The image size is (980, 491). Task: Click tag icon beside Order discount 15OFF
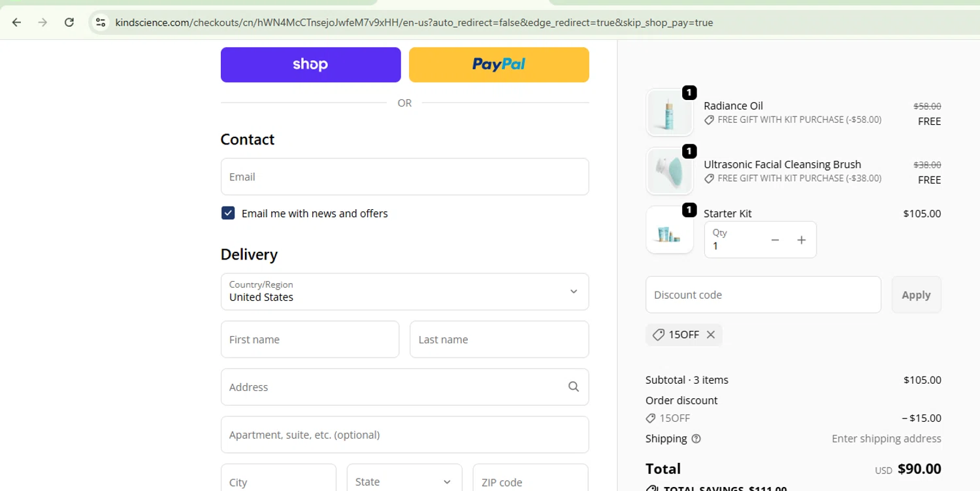[x=651, y=418]
